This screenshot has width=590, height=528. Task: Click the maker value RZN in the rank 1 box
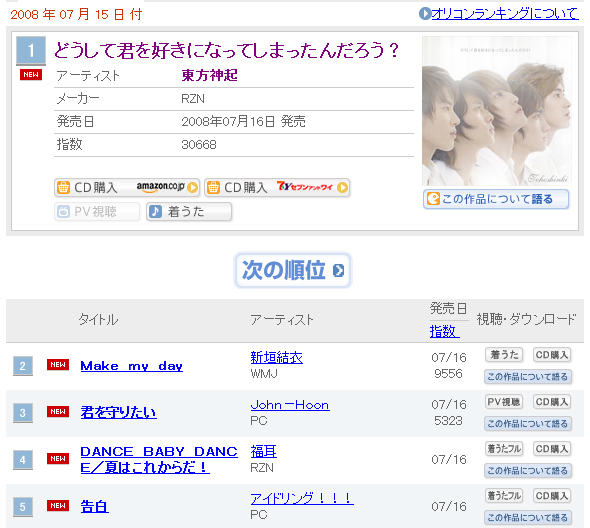tap(193, 99)
